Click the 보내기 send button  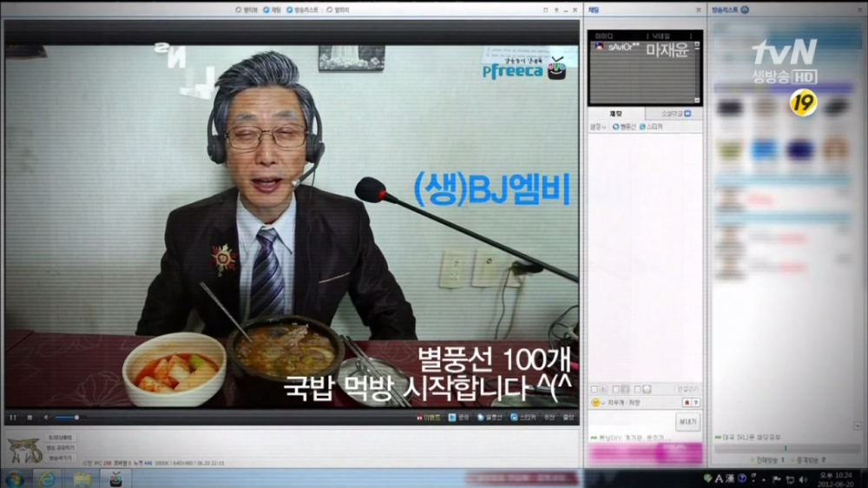point(688,422)
